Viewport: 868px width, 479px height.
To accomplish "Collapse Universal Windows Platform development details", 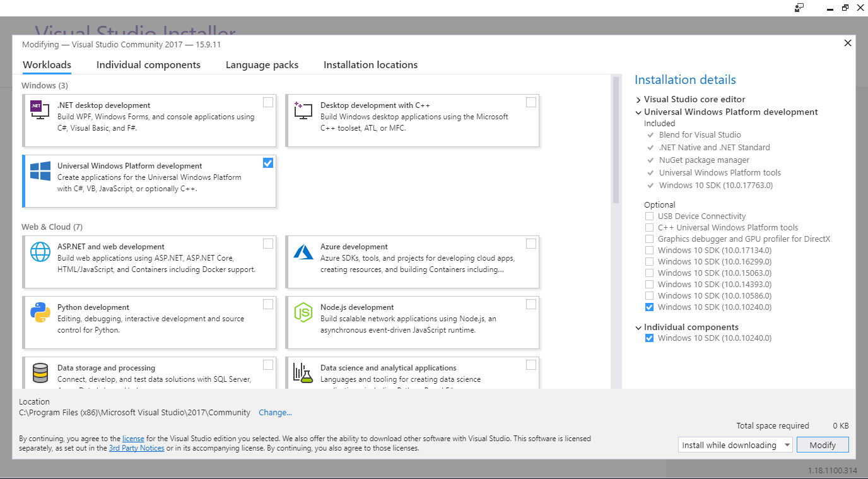I will tap(638, 112).
